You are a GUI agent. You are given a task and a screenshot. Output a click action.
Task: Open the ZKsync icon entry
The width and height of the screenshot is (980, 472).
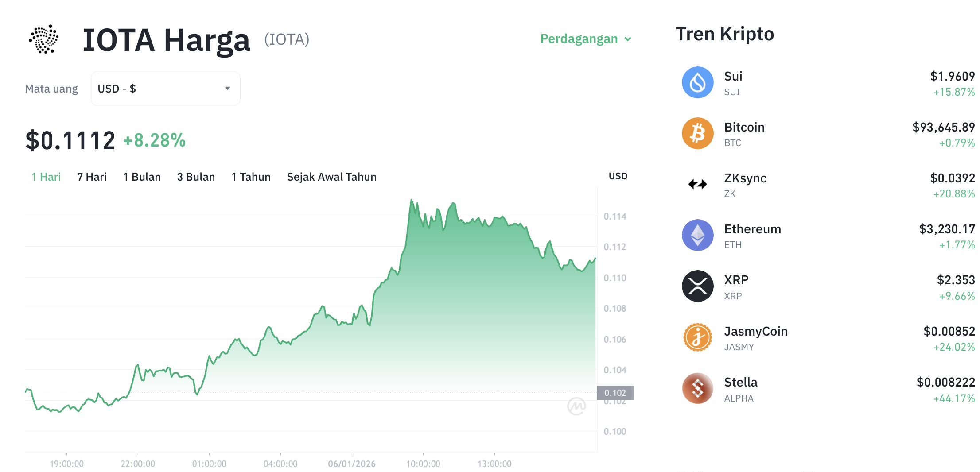(x=697, y=184)
